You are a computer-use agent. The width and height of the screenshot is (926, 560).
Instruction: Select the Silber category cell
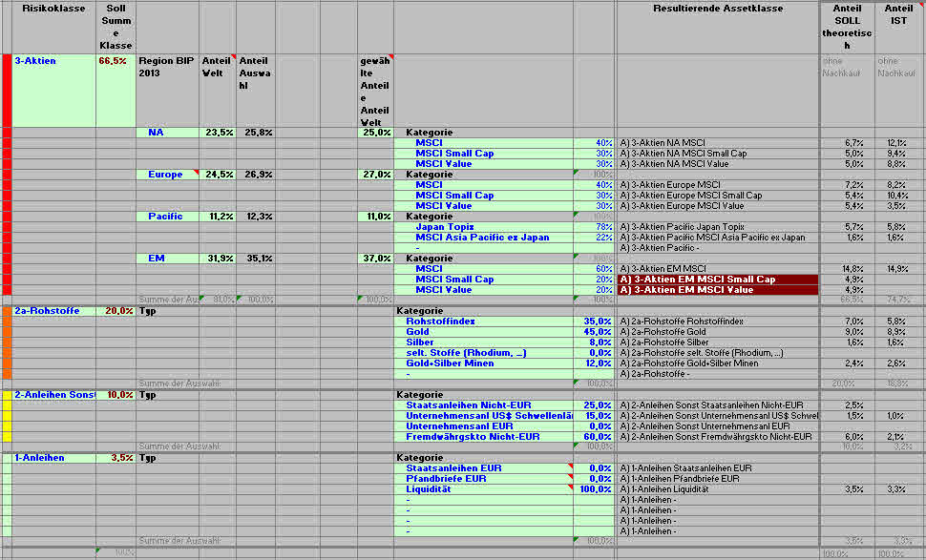pos(484,342)
